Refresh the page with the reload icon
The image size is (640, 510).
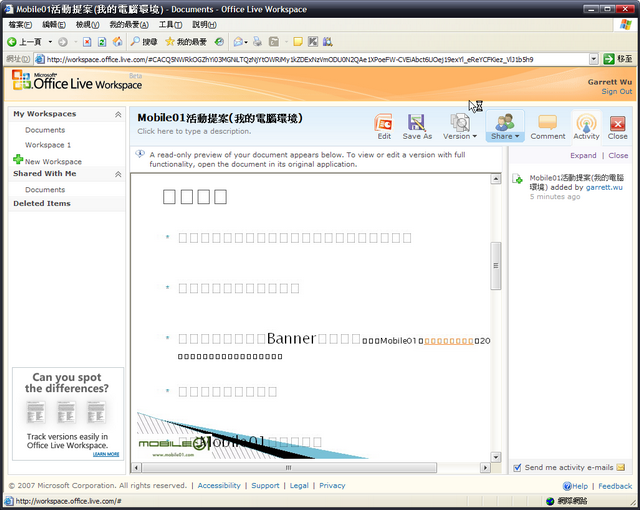[x=102, y=42]
